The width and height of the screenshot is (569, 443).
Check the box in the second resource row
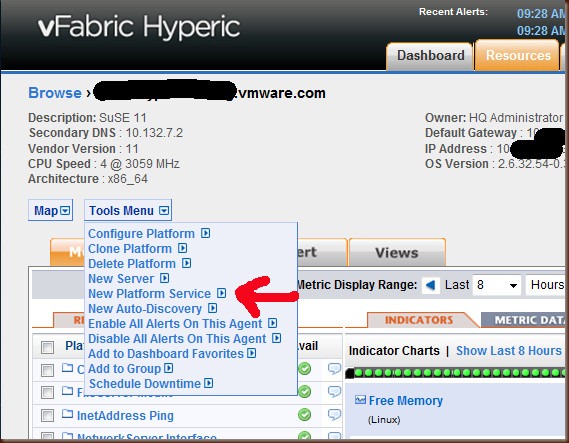47,392
